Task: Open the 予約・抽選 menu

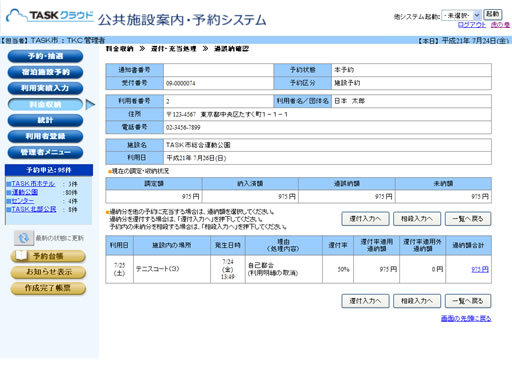Action: pyautogui.click(x=45, y=56)
